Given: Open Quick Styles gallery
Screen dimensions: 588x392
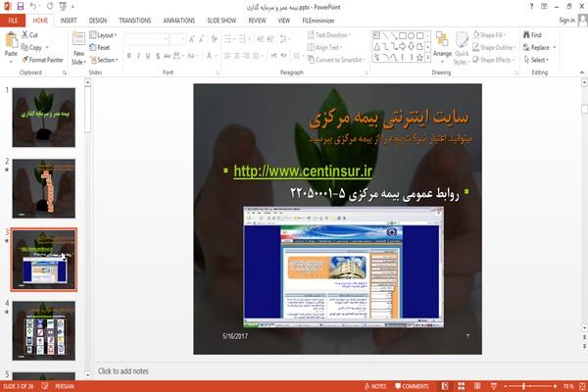Looking at the screenshot, I should coord(462,49).
